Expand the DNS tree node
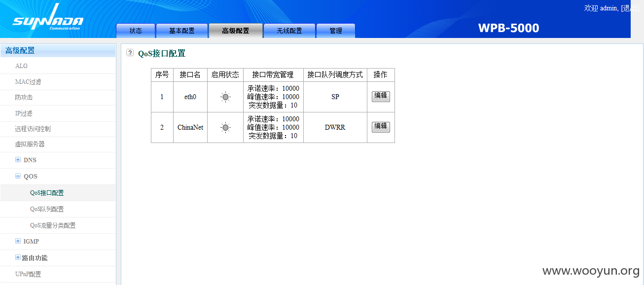This screenshot has height=285, width=644. [18, 160]
